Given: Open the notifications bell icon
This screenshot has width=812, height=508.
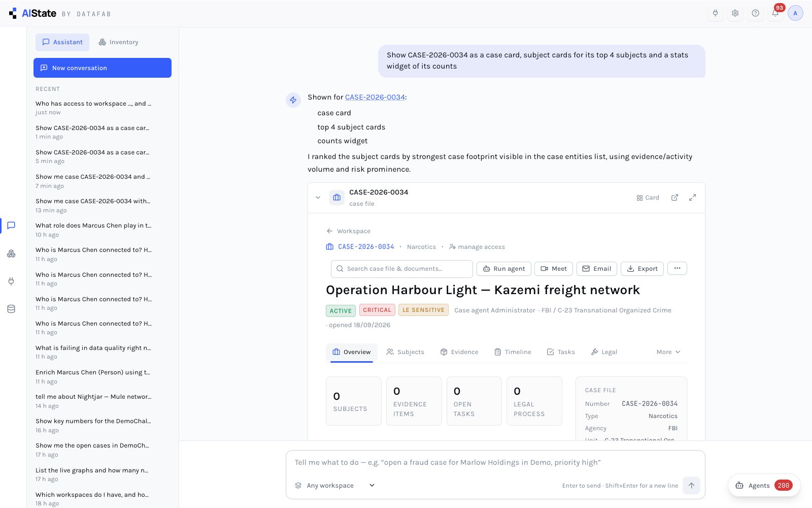Looking at the screenshot, I should point(775,13).
